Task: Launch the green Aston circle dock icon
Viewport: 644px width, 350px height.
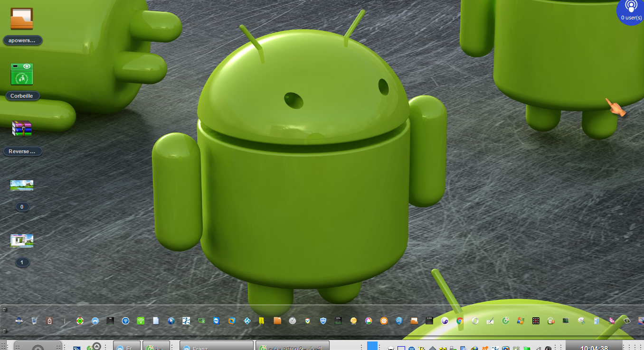Action: coord(505,321)
